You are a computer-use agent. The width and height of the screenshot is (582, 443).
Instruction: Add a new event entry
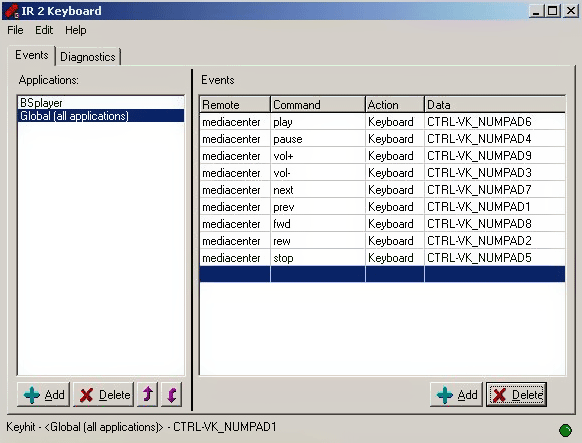[457, 394]
